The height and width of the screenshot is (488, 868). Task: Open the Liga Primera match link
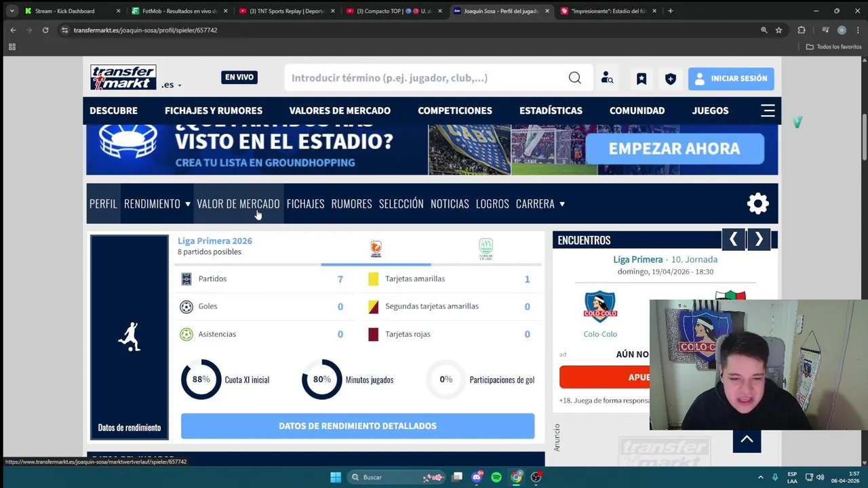pos(638,260)
